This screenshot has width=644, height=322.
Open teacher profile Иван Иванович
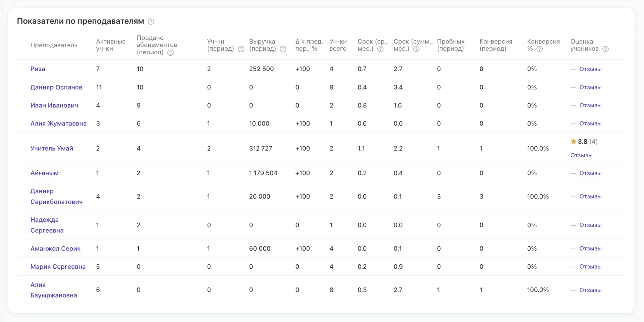[x=54, y=105]
